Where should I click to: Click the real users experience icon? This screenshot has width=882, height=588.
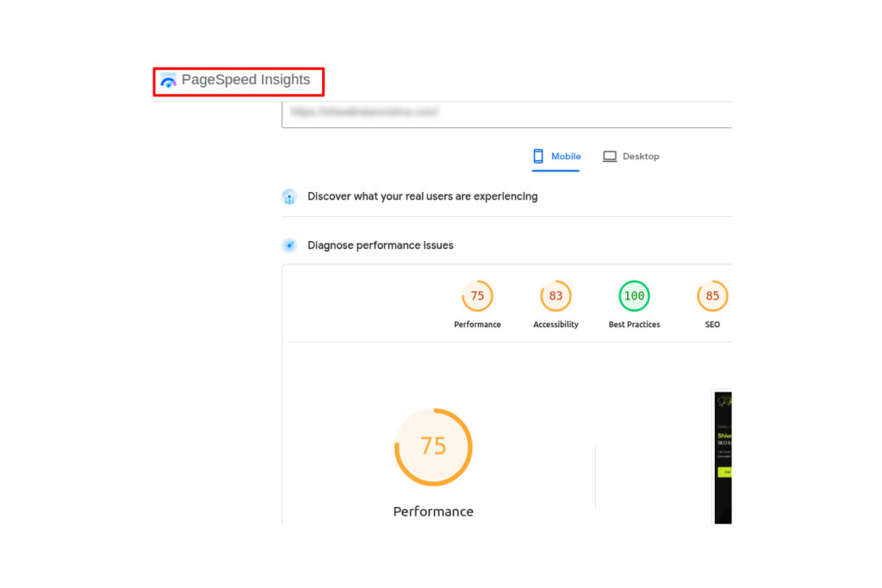(289, 197)
